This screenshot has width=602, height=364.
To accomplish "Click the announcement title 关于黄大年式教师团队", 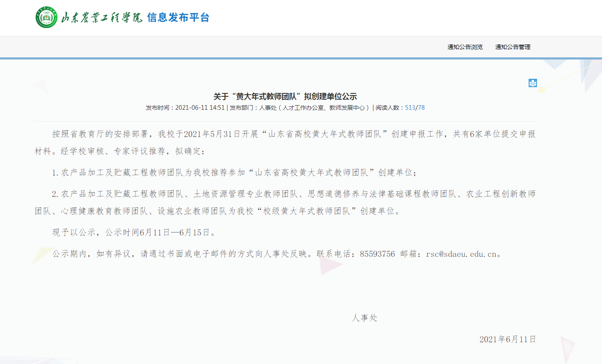I will [x=285, y=96].
